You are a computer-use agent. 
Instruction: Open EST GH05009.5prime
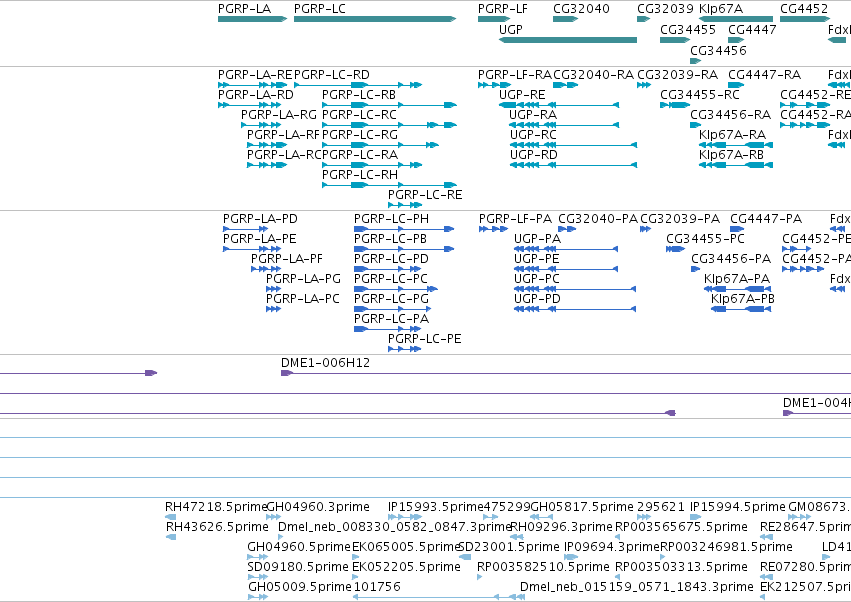coord(300,587)
